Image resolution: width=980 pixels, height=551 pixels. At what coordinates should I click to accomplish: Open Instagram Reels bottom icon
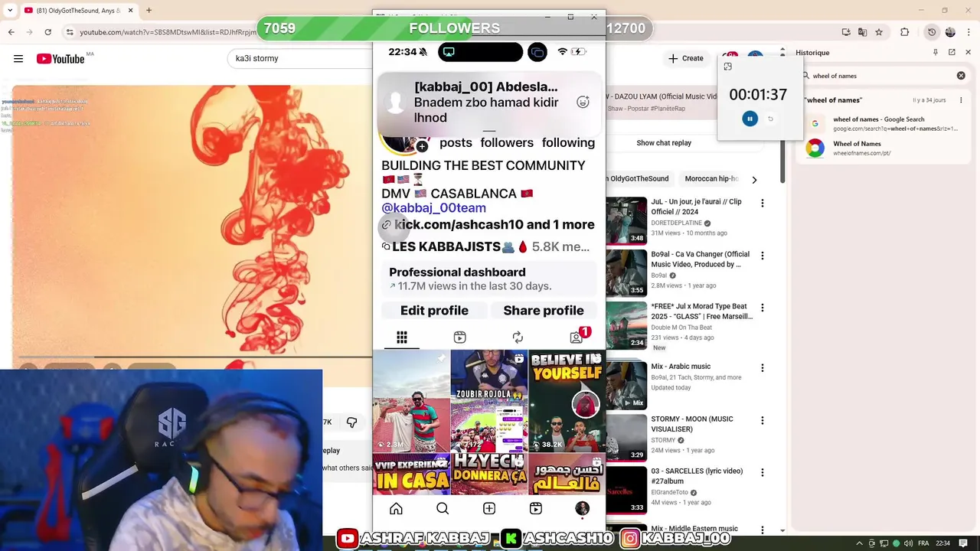click(x=536, y=509)
